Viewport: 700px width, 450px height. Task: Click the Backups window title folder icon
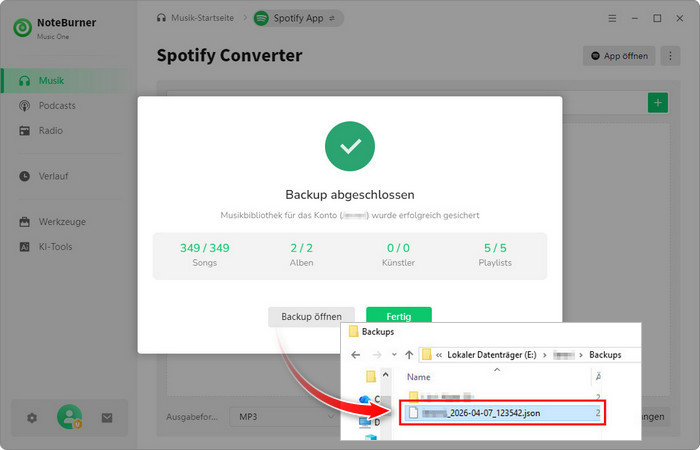[354, 331]
